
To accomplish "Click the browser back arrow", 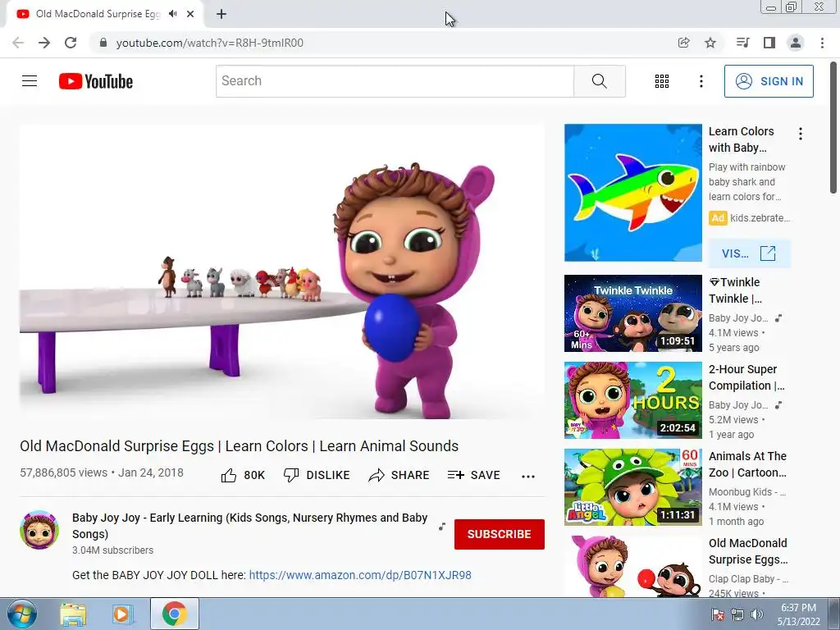I will pyautogui.click(x=18, y=43).
